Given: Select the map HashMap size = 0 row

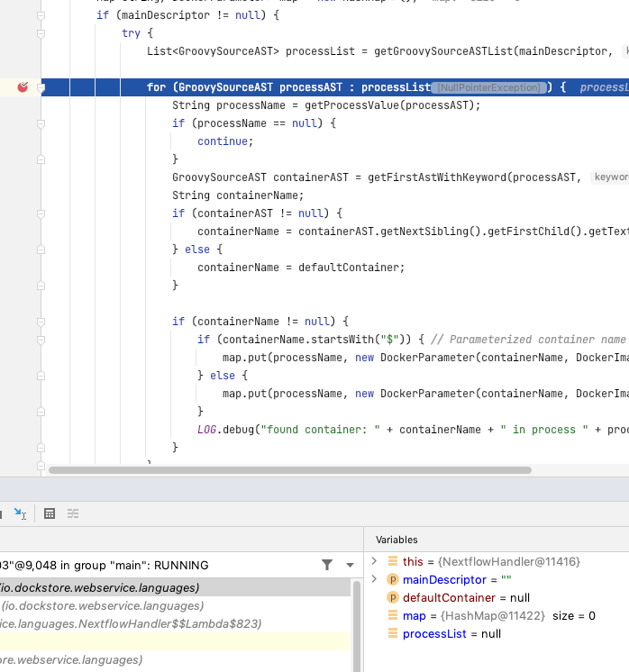Looking at the screenshot, I should coord(497,615).
